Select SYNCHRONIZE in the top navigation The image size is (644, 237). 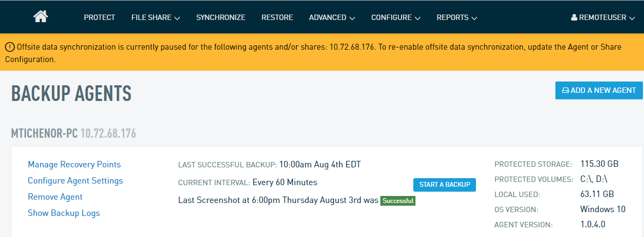click(x=220, y=17)
